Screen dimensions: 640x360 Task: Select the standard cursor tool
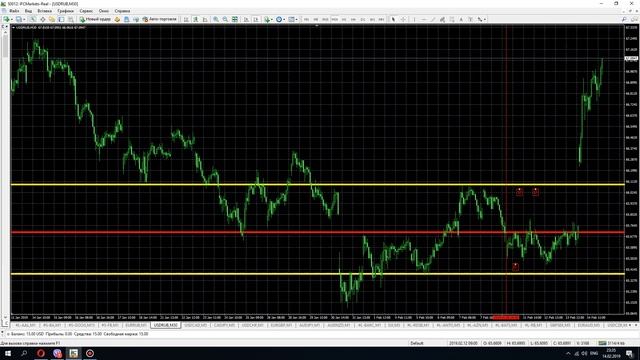[x=393, y=19]
